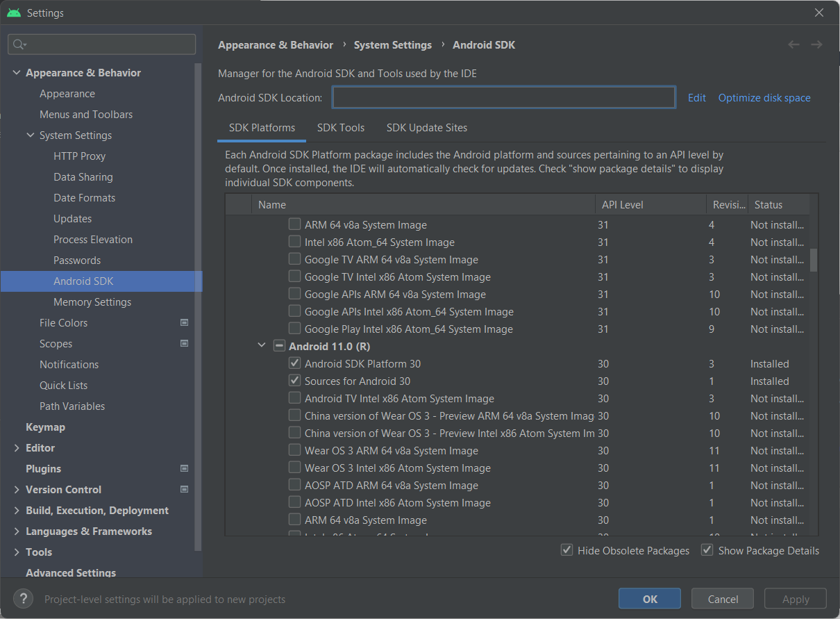Click 'Installed' status of Sources for Android 30
Image resolution: width=840 pixels, height=619 pixels.
pyautogui.click(x=769, y=381)
